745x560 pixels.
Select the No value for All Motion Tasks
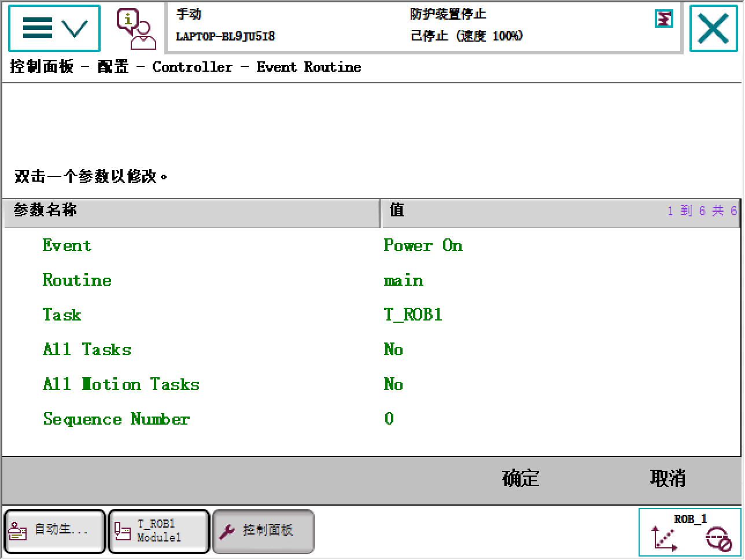coord(393,384)
